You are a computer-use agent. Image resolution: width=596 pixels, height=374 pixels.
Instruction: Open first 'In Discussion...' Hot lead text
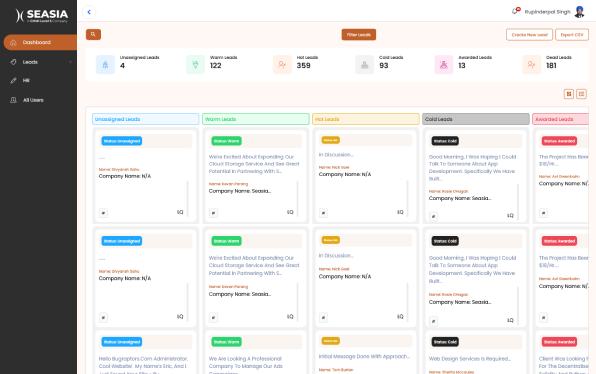pos(336,155)
